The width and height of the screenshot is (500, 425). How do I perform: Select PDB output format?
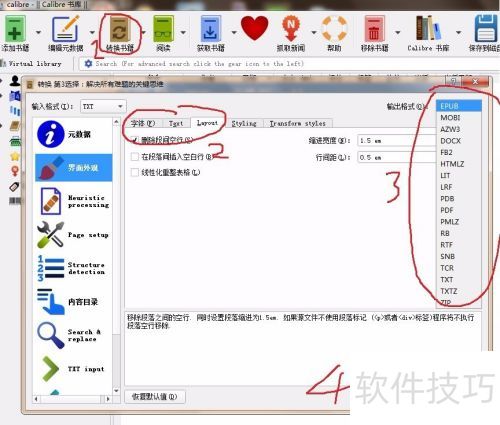(x=459, y=198)
